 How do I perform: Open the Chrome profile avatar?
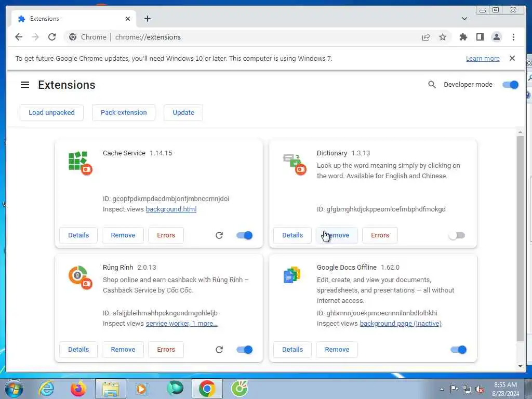(x=496, y=37)
